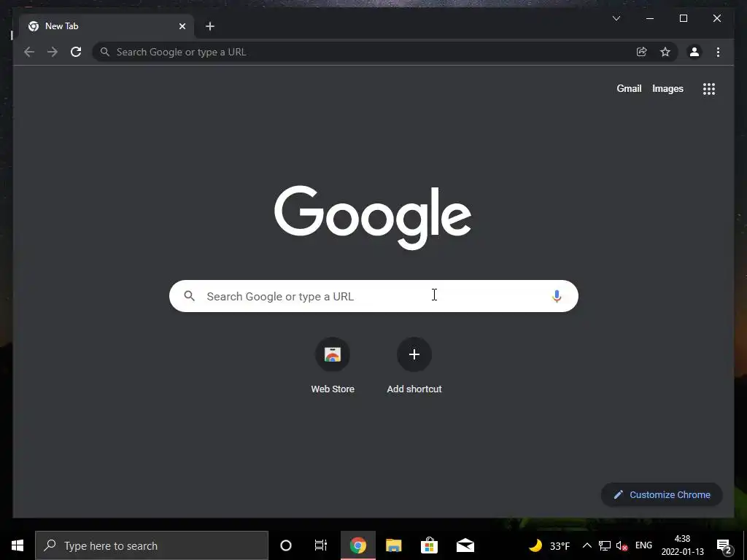Open the Chrome profile avatar menu
This screenshot has width=747, height=560.
pyautogui.click(x=694, y=52)
